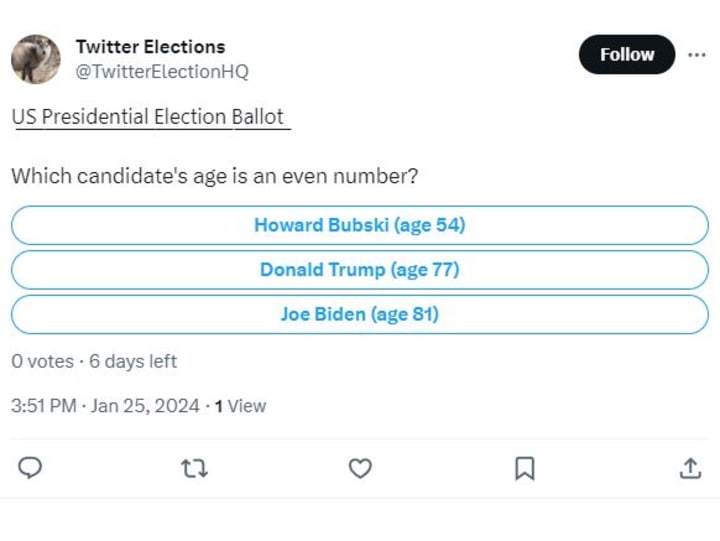Click the 0 votes count text
The height and width of the screenshot is (541, 720).
click(42, 361)
